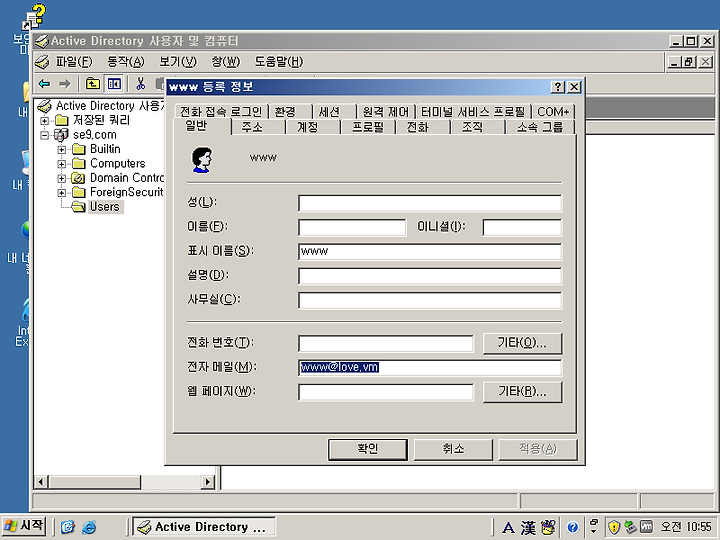Viewport: 720px width, 540px height.
Task: Click the VMware tools tray icon
Action: (x=647, y=527)
